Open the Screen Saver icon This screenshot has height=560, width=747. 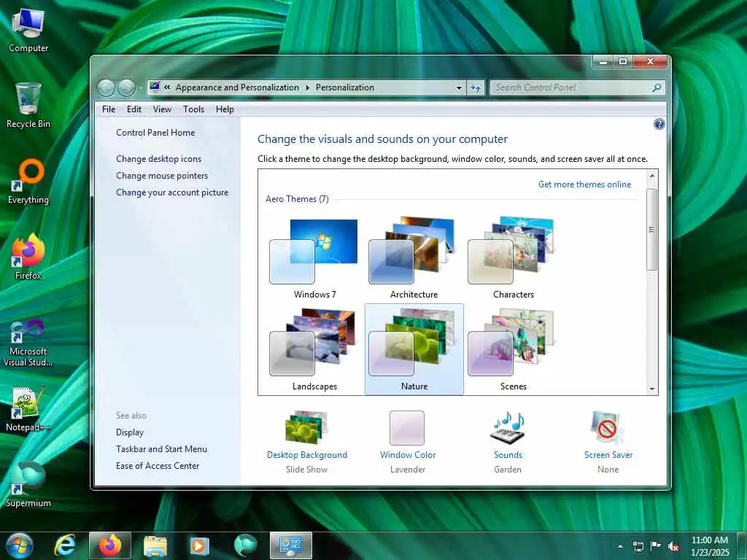[x=608, y=427]
